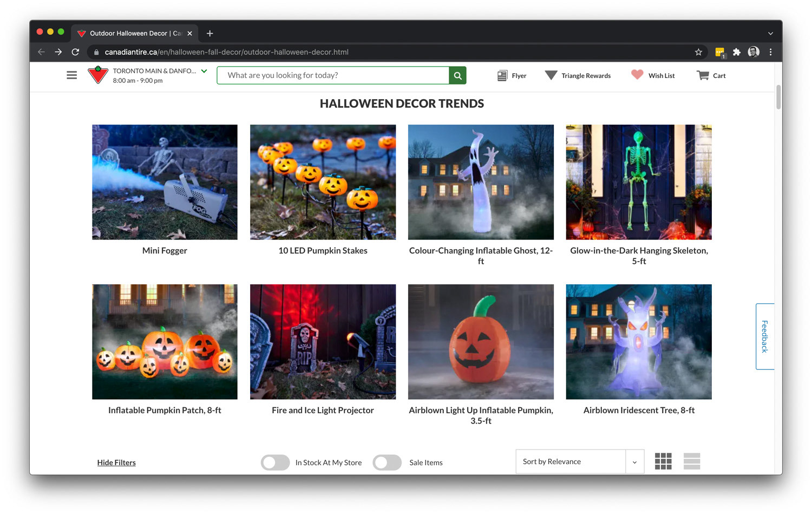Open Airblown Iridescent Tree, 8-ft link
Screen dimensions: 812x514
pyautogui.click(x=639, y=411)
